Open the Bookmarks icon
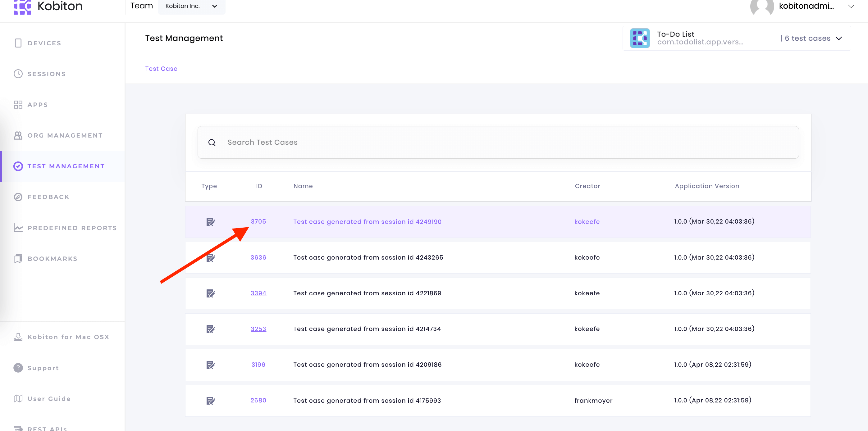 click(18, 259)
